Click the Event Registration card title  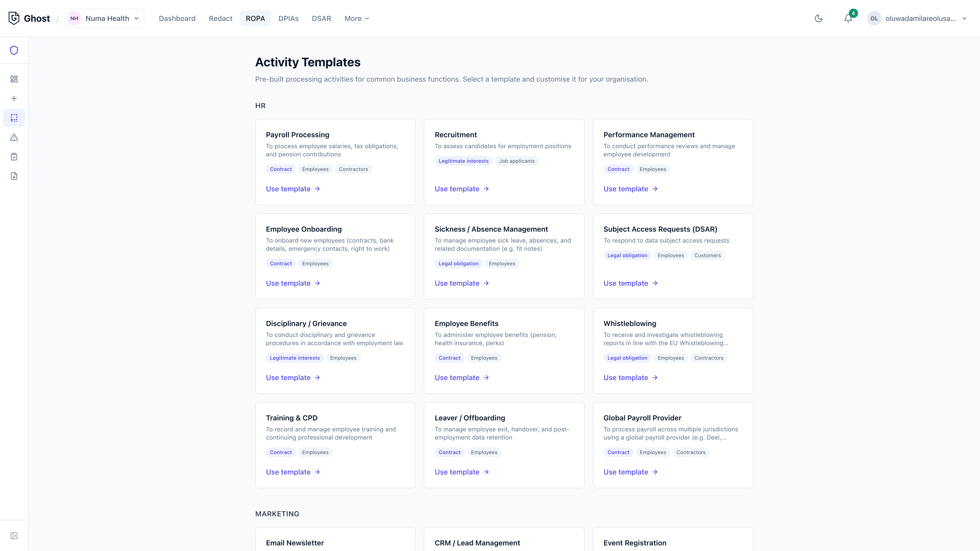635,543
